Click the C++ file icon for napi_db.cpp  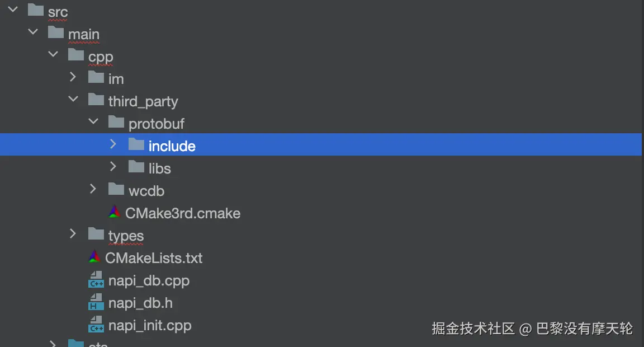[x=96, y=280]
